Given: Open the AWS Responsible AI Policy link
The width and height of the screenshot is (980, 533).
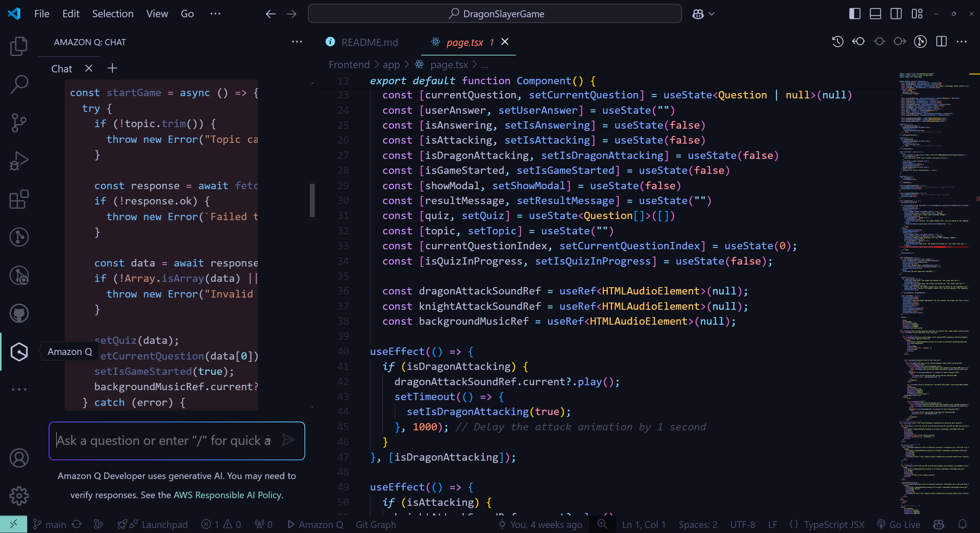Looking at the screenshot, I should (x=227, y=495).
